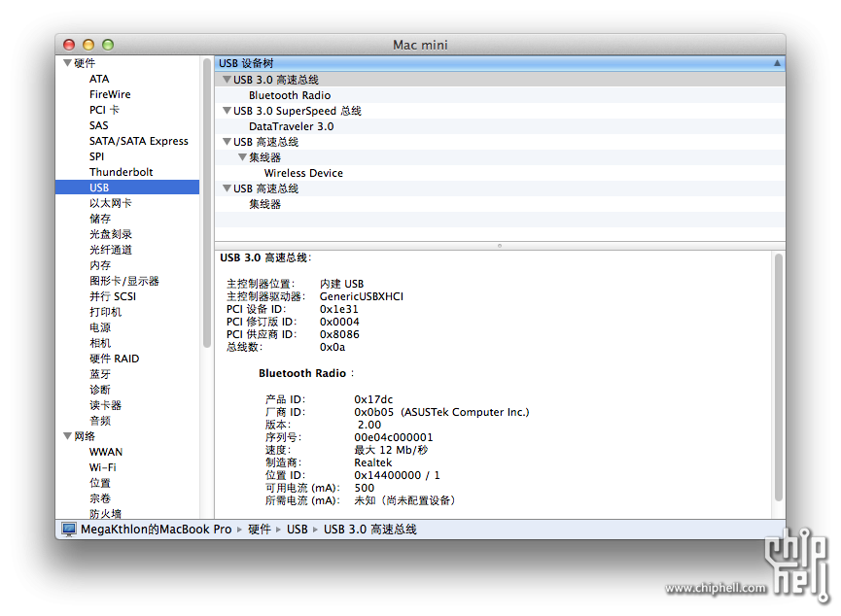Screen dimensions: 841x616
Task: Open 硬件 RAID in the sidebar
Action: (x=115, y=359)
